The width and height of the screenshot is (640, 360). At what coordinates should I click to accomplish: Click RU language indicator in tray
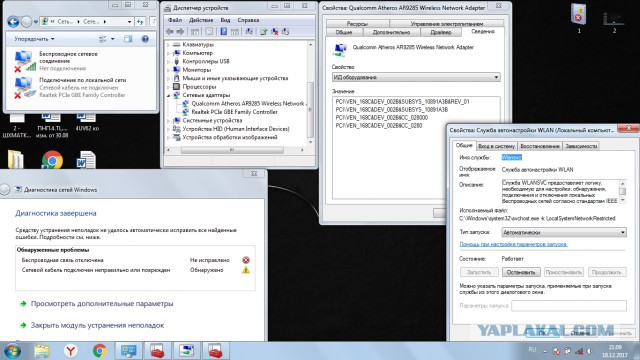pos(532,350)
